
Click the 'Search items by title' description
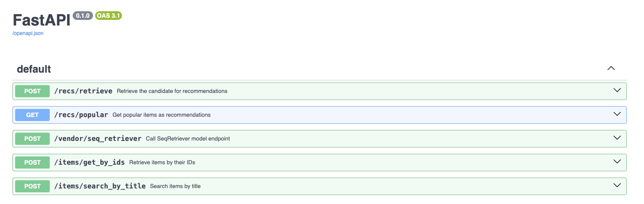[175, 186]
